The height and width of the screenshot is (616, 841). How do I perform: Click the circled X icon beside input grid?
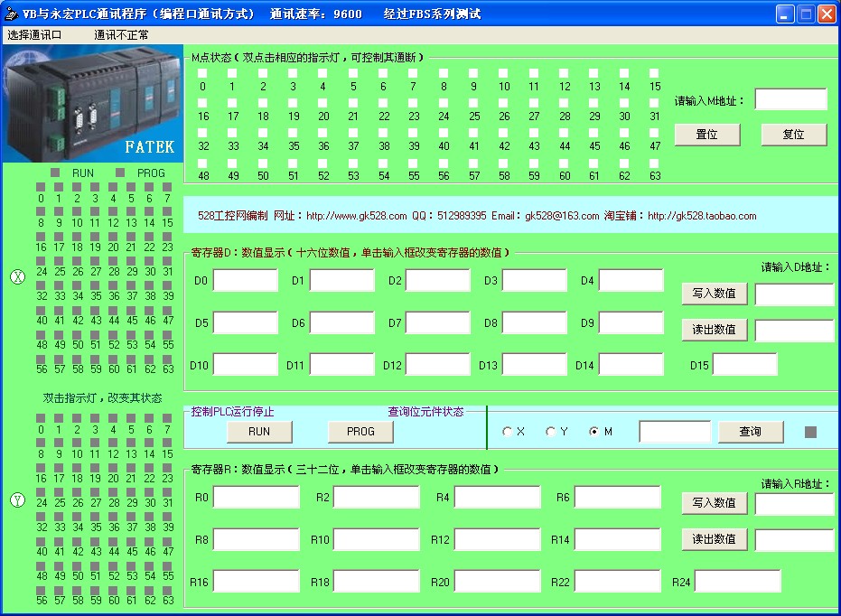click(15, 277)
